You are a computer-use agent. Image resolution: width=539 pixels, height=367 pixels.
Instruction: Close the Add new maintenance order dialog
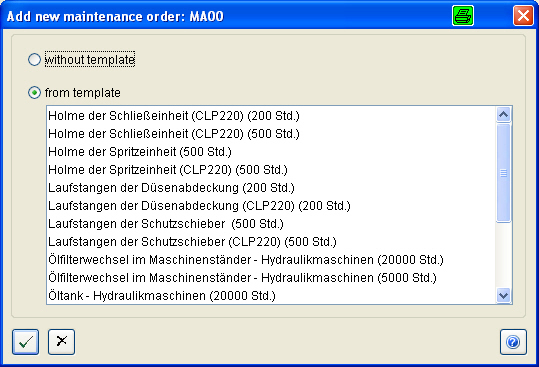point(523,15)
